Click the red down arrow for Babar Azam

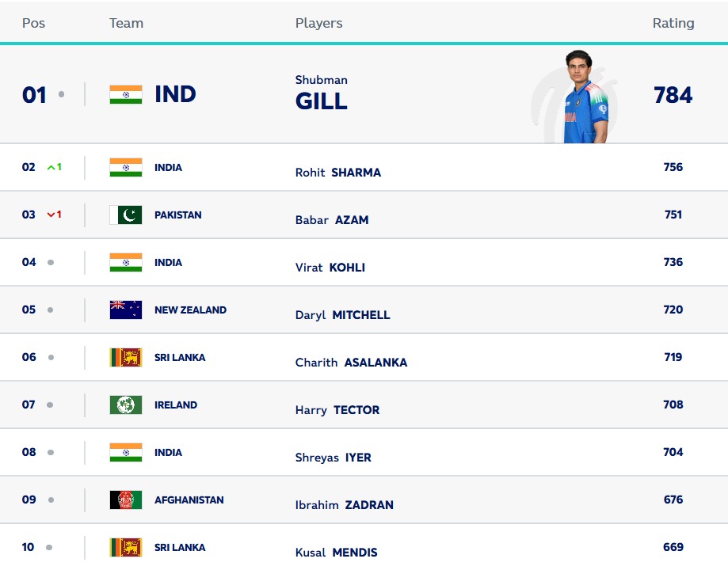pyautogui.click(x=51, y=215)
